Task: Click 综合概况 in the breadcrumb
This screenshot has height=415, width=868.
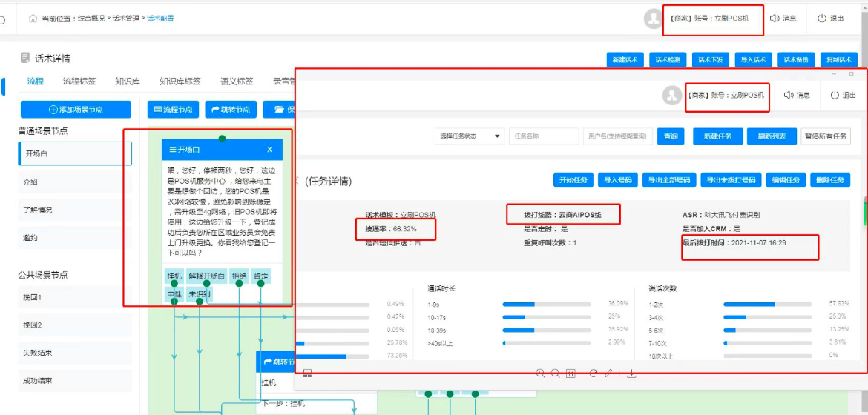Action: point(92,19)
